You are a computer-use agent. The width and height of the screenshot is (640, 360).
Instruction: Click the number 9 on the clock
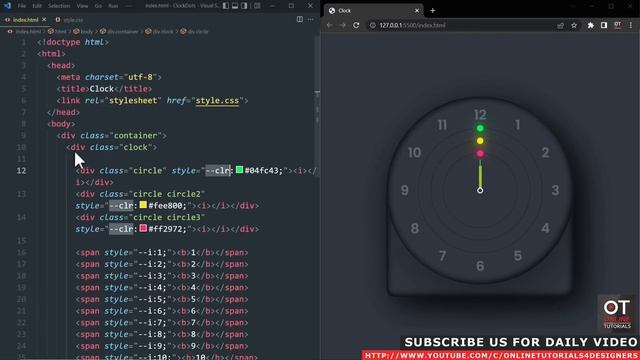point(404,190)
